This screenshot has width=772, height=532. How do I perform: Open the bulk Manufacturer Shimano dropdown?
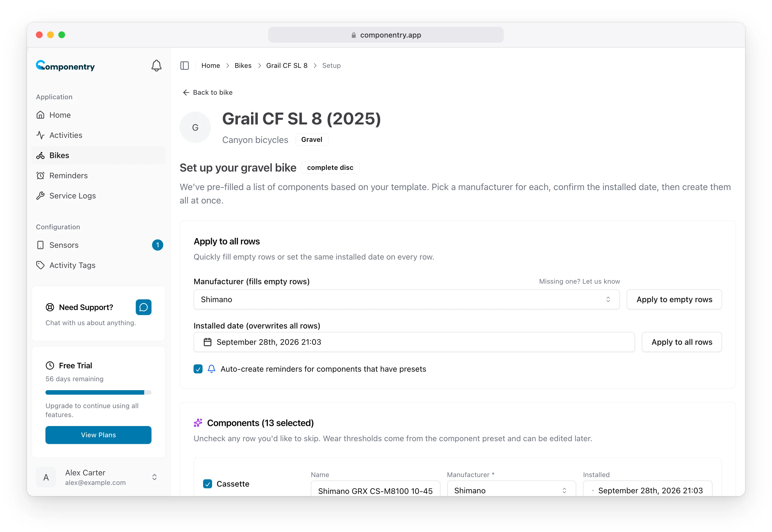406,299
